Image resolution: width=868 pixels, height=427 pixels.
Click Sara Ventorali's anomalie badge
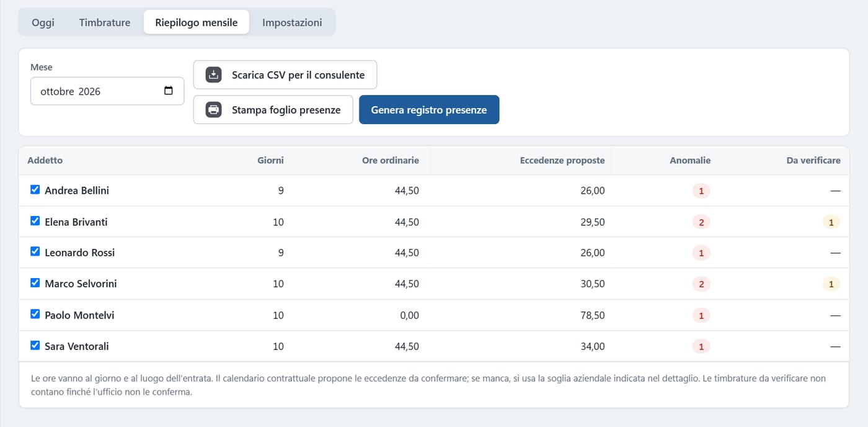point(701,347)
